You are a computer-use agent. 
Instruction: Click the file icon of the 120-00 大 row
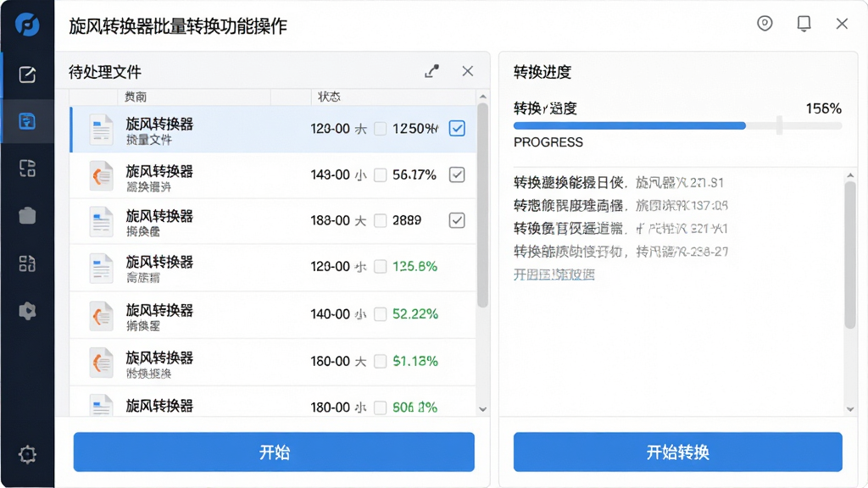[102, 130]
